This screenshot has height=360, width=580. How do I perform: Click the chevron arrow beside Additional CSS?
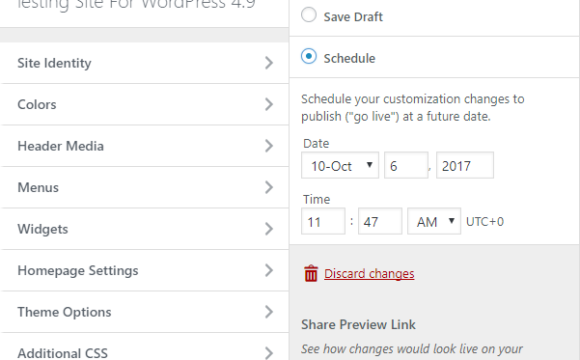[x=269, y=353]
